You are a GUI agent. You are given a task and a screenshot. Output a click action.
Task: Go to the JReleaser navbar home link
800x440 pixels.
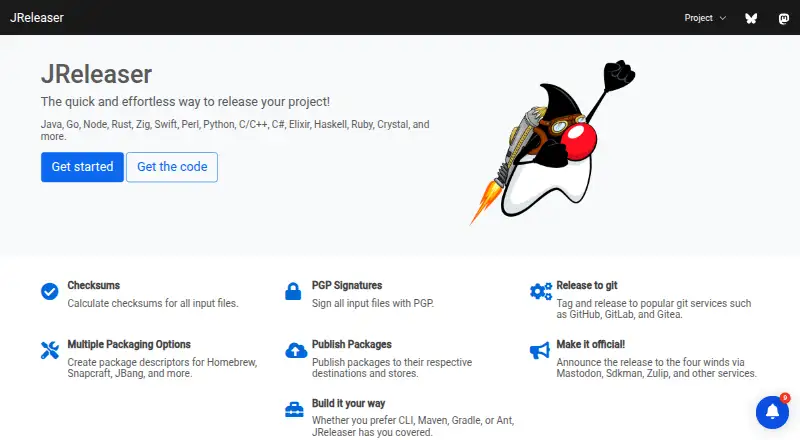click(37, 18)
